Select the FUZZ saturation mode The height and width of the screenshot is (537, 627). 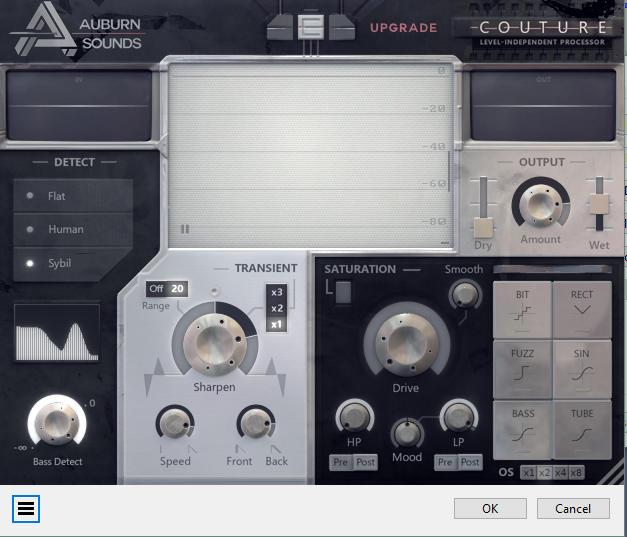(x=522, y=369)
